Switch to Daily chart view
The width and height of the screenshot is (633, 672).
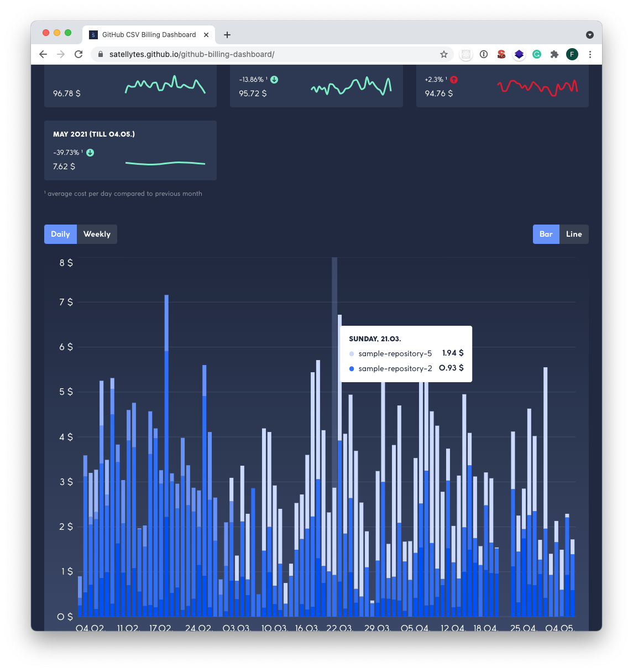(x=60, y=234)
